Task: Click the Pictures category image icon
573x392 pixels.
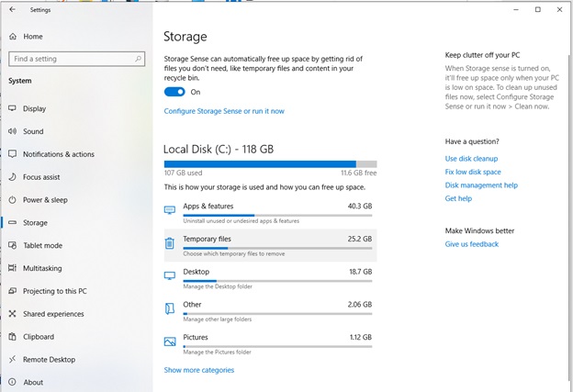Action: click(170, 342)
